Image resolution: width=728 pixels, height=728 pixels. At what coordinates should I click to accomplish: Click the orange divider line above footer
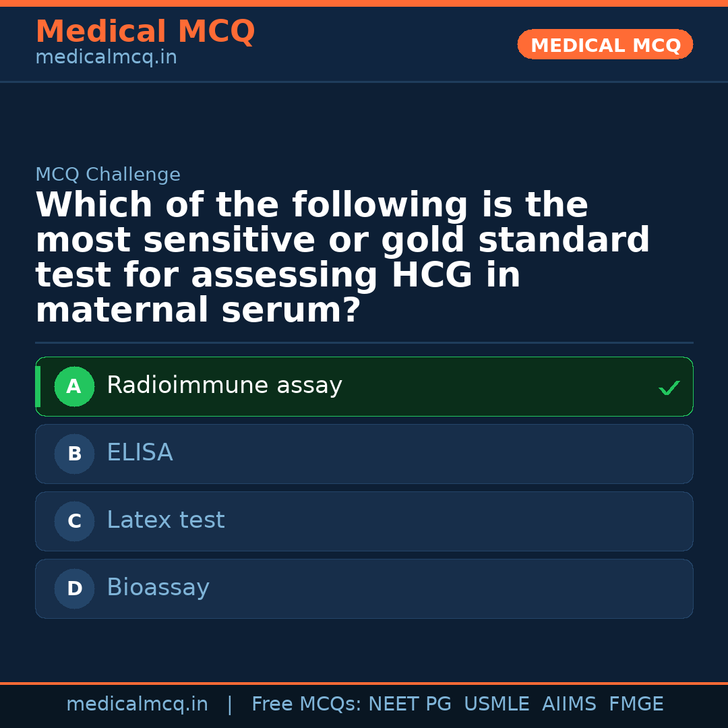click(364, 682)
